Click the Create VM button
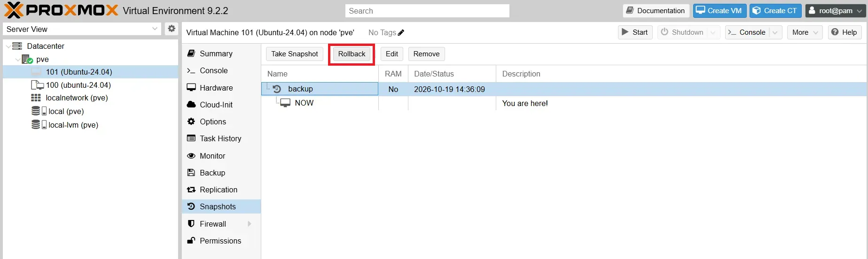The width and height of the screenshot is (868, 259). [719, 10]
